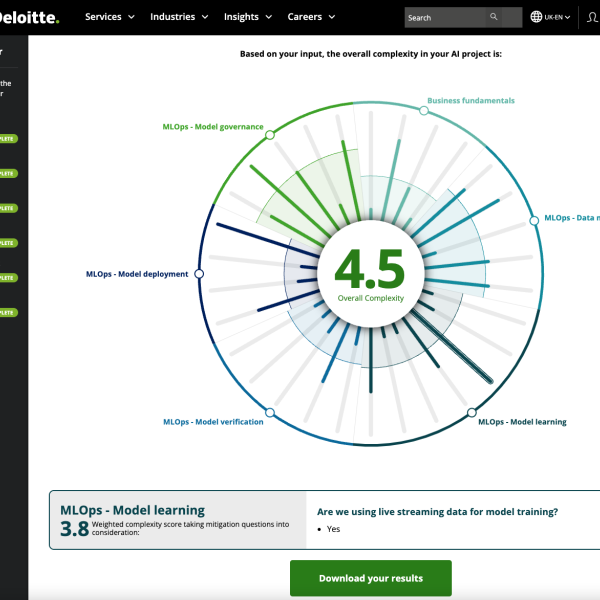Open the Careers menu
600x600 pixels.
[311, 17]
